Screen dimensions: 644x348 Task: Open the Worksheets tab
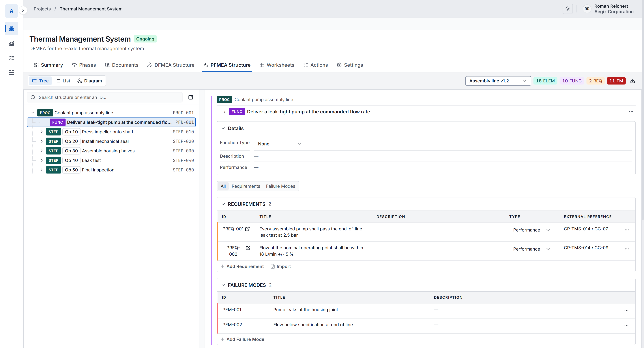click(277, 65)
